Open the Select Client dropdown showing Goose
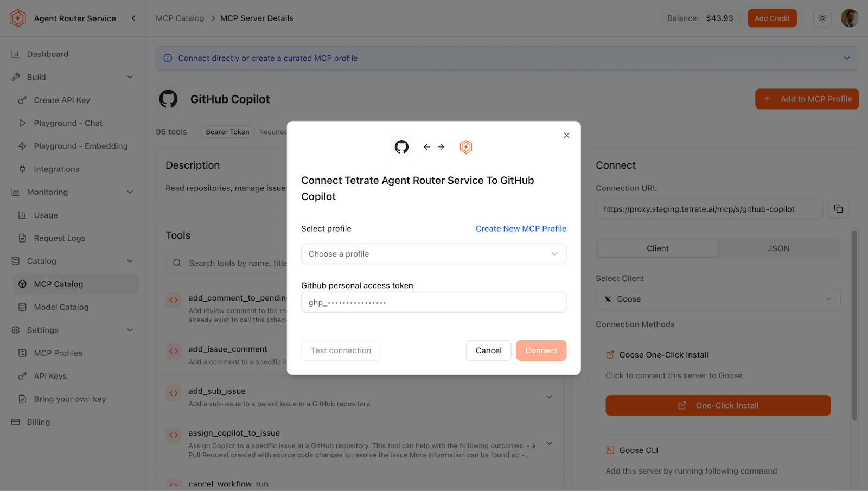Viewport: 868px width, 491px height. point(718,299)
